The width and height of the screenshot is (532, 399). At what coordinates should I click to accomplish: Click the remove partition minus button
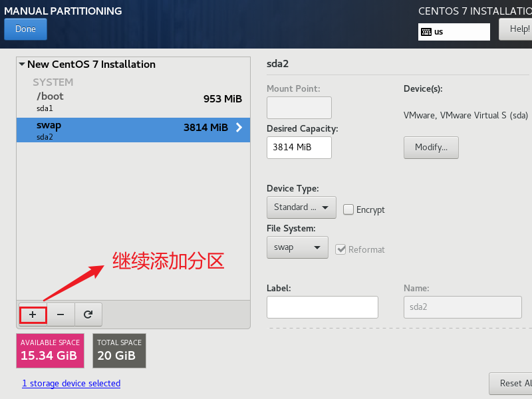click(x=61, y=315)
